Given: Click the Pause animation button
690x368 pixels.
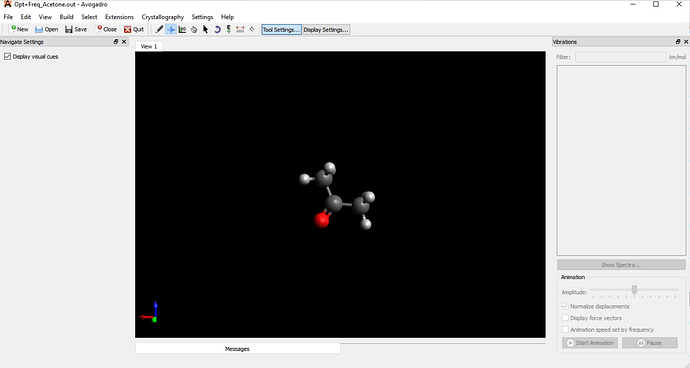Looking at the screenshot, I should 650,342.
